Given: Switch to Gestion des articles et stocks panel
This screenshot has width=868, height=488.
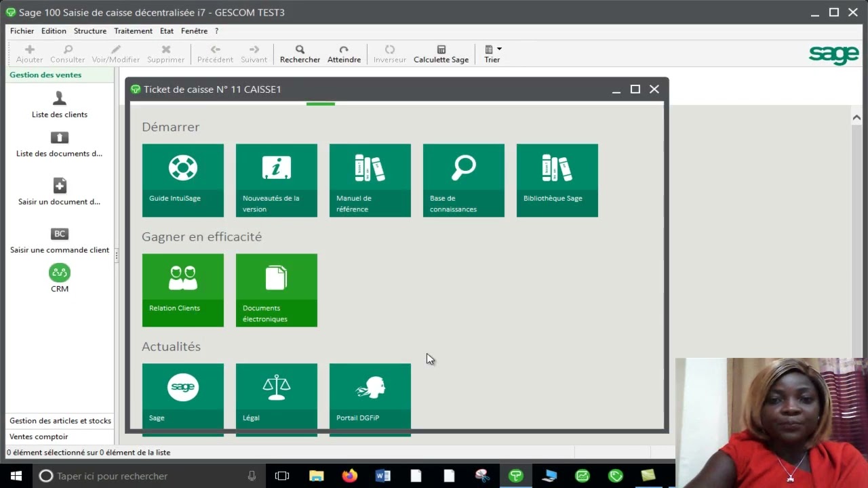Looking at the screenshot, I should 60,421.
